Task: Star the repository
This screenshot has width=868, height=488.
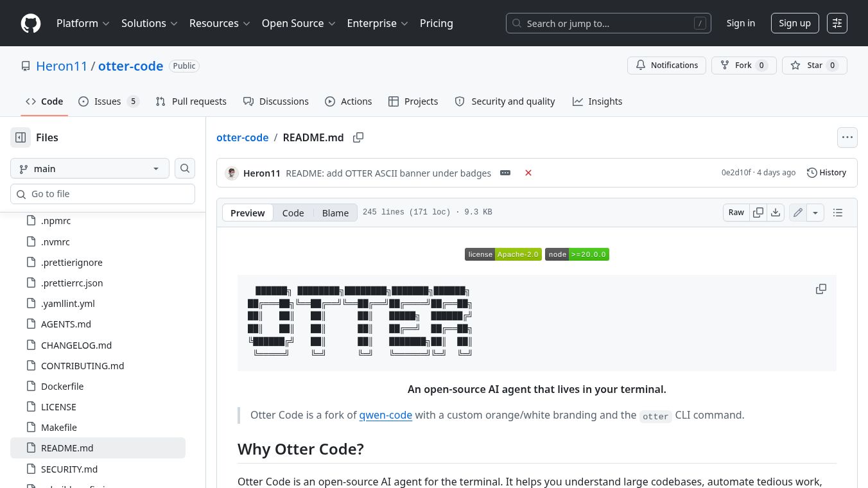Action: [814, 65]
